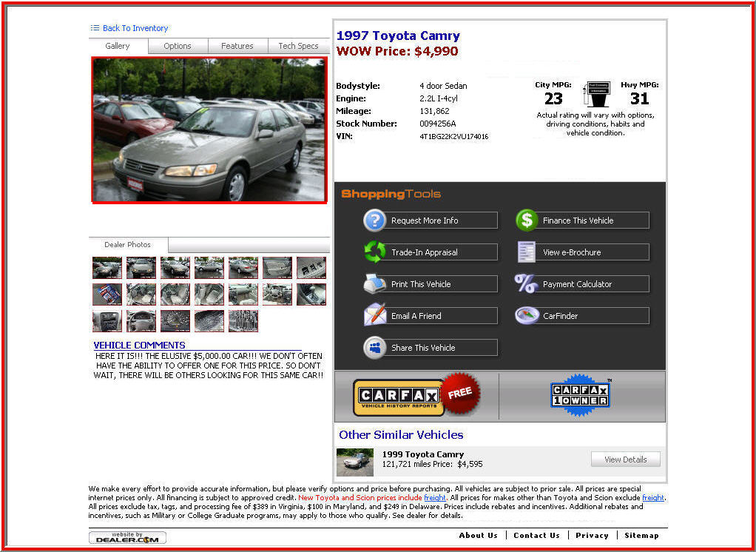Click the bodystyle value 4 door Sedan
Viewport: 756px width, 552px height.
(443, 86)
